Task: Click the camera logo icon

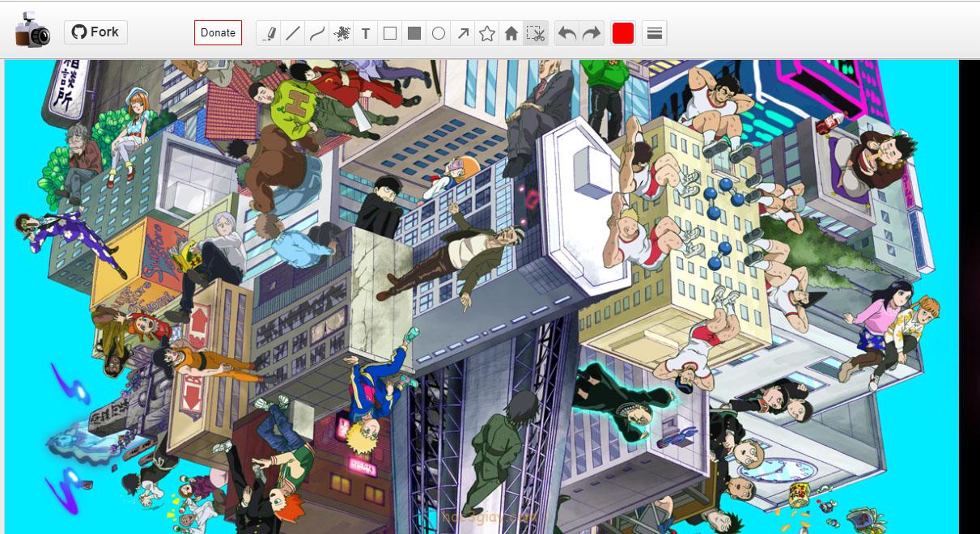Action: tap(32, 31)
